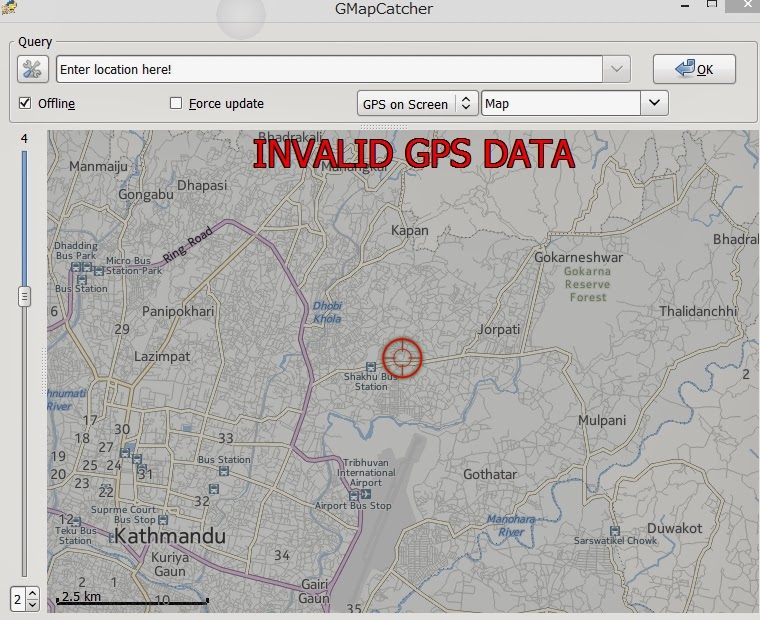Click the Tribhuvan International Airport label
Viewport: 760px width, 620px height.
click(366, 473)
